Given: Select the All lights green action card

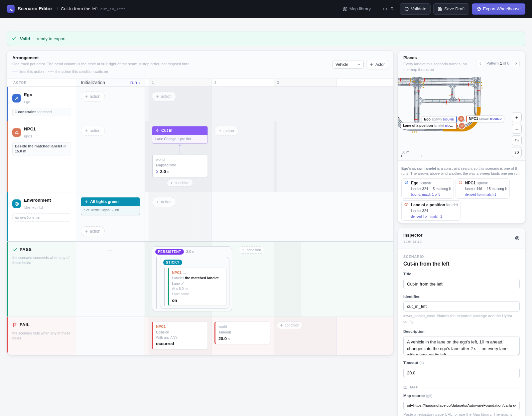Looking at the screenshot, I should (110, 206).
